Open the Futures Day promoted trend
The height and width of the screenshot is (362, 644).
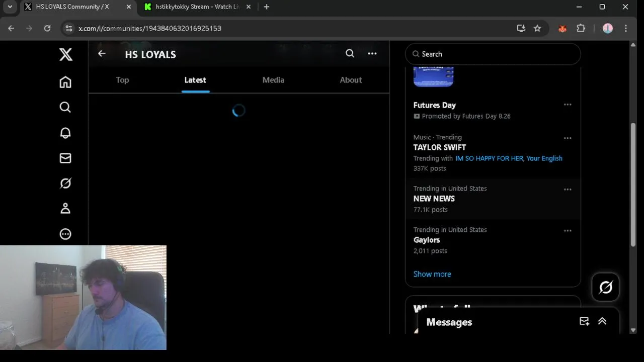pos(435,105)
